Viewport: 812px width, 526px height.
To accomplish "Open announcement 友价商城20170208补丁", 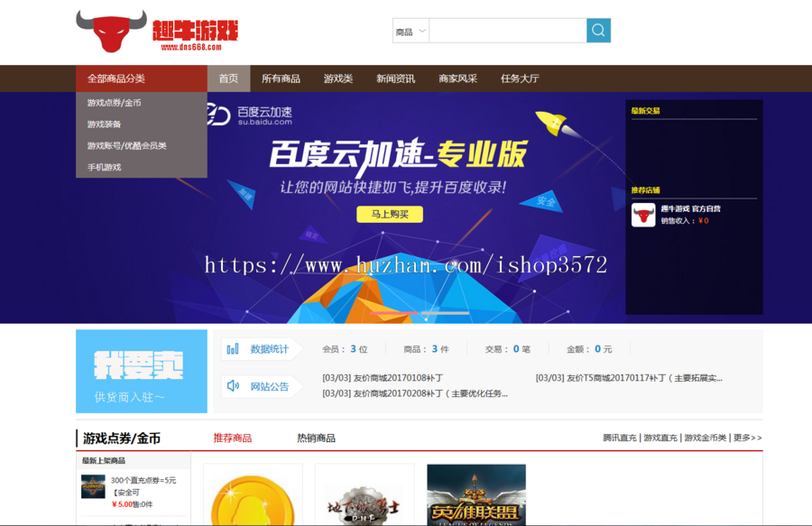I will pyautogui.click(x=415, y=393).
